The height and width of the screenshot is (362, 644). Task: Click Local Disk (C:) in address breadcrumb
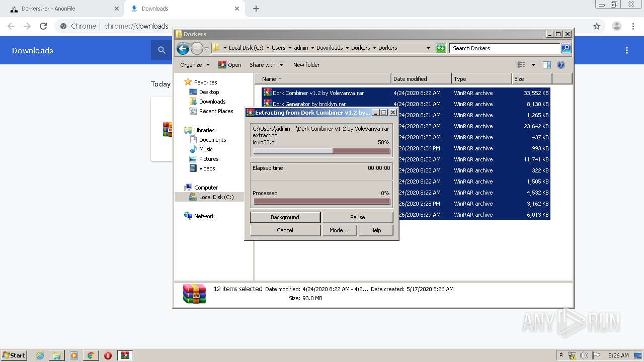246,48
